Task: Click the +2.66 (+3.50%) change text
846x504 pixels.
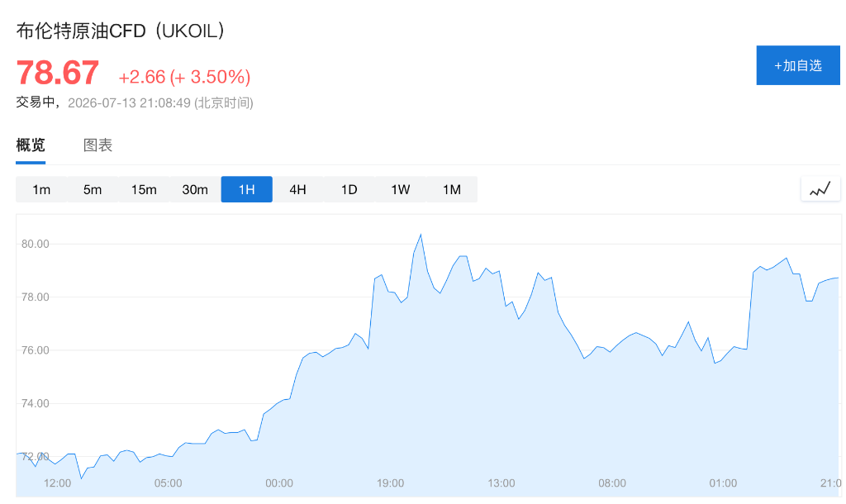Action: [x=184, y=77]
